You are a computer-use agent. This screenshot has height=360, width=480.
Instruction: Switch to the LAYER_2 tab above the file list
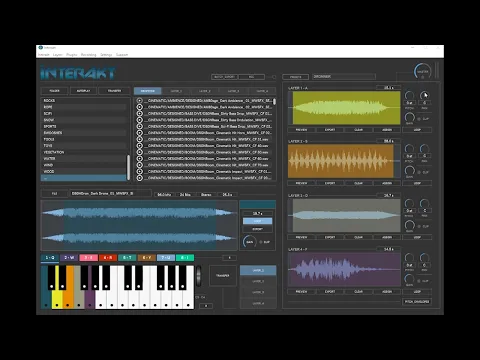[x=205, y=91]
